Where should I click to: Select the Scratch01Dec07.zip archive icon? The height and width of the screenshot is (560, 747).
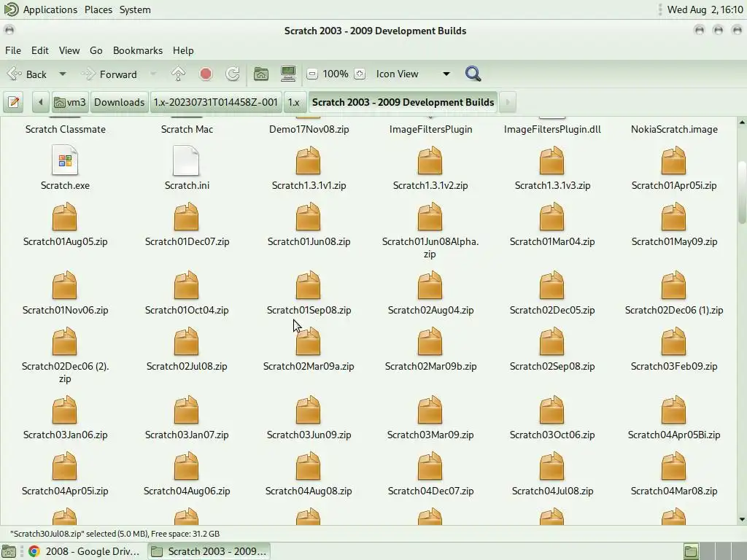coord(186,217)
